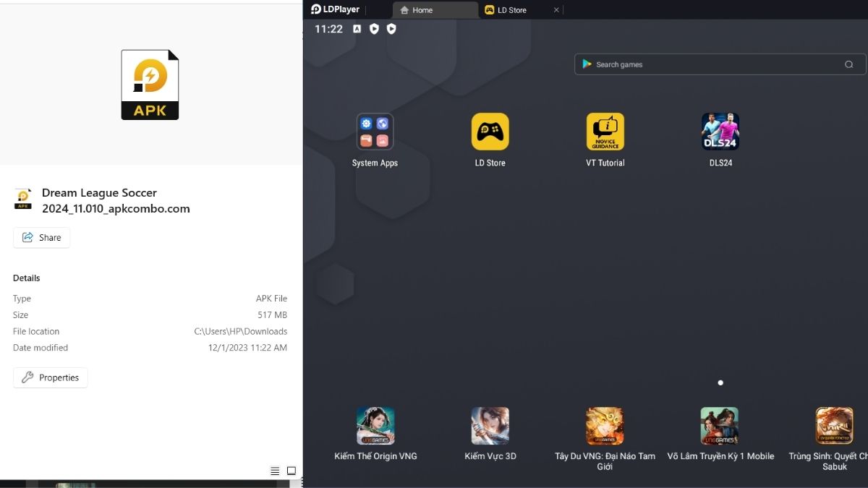868x488 pixels.
Task: Click in the Search games field
Action: coord(709,64)
